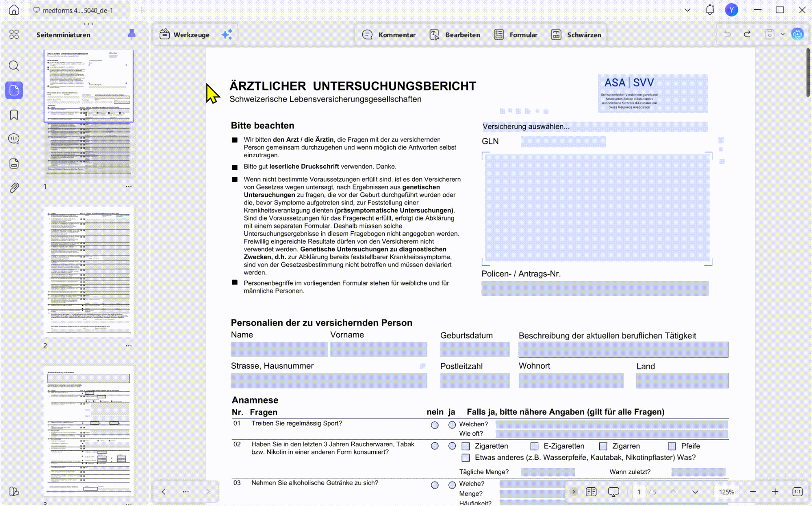Screen dimensions: 812x506
Task: Undo the last action
Action: (x=727, y=34)
